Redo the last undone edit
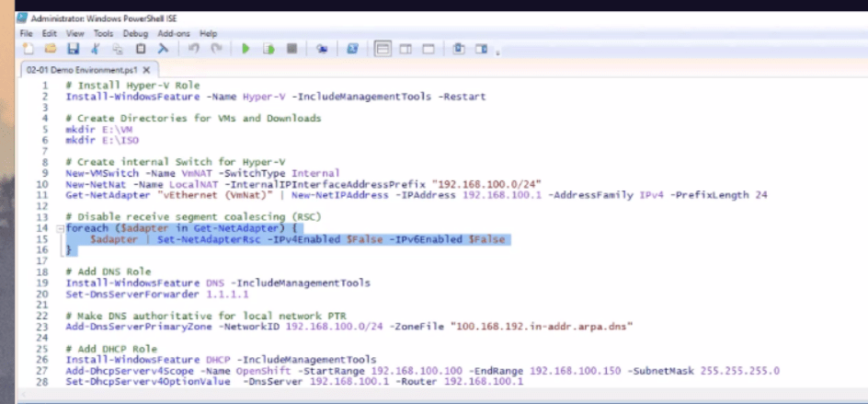Image resolution: width=868 pixels, height=404 pixels. 216,49
